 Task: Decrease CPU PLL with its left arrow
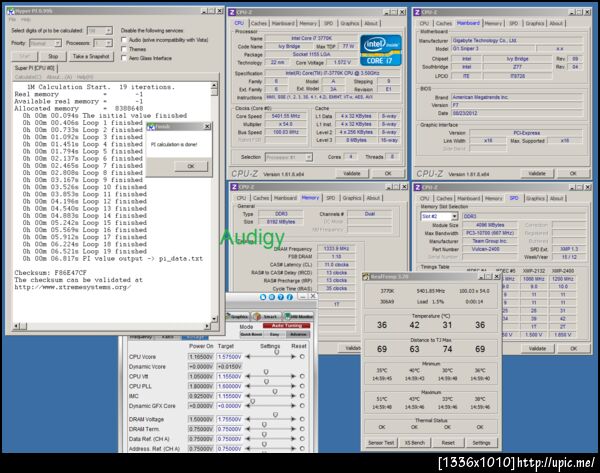pyautogui.click(x=248, y=387)
